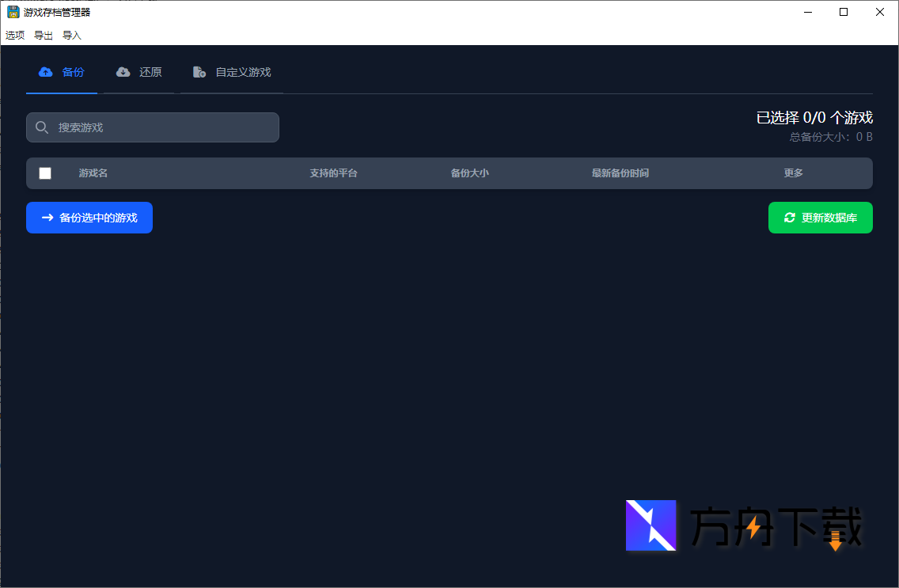
Task: Click inside the 搜索游戏 search field
Action: tap(158, 127)
